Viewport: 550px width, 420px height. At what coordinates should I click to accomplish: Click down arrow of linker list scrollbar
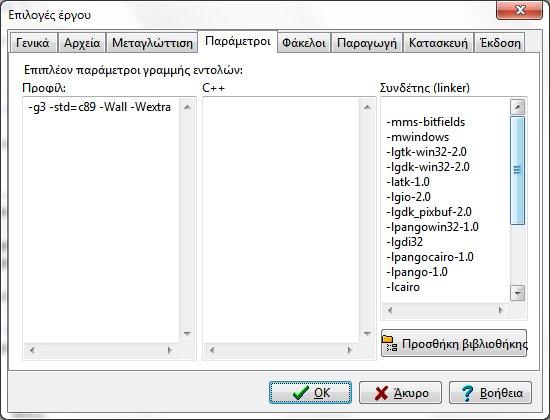tap(518, 293)
